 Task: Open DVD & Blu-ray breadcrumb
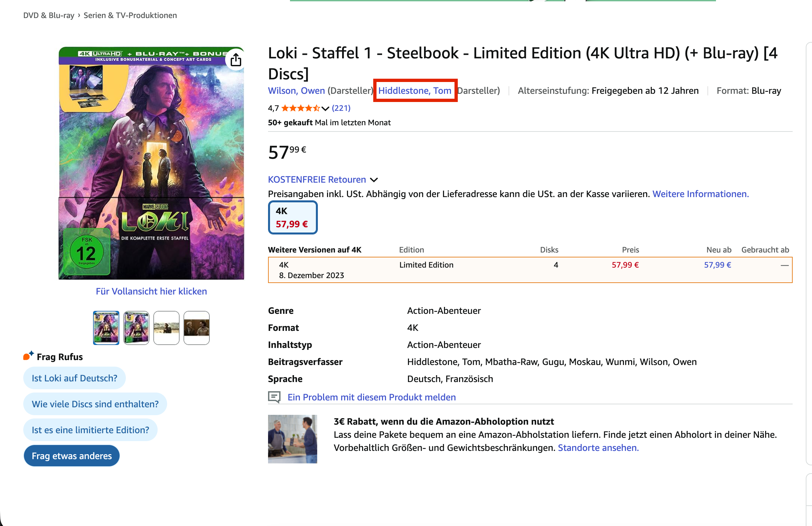(x=49, y=15)
